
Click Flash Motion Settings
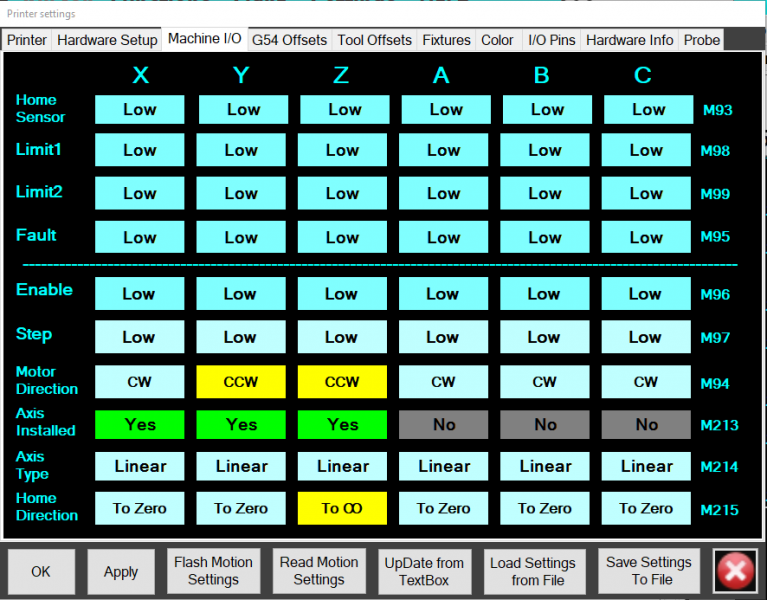[x=213, y=571]
